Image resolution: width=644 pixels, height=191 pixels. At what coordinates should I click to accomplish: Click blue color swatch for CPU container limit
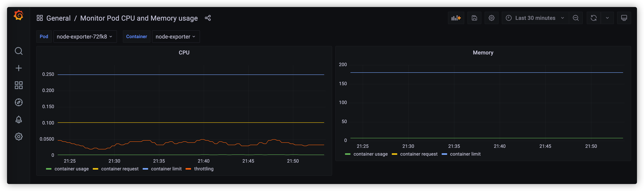(x=145, y=169)
